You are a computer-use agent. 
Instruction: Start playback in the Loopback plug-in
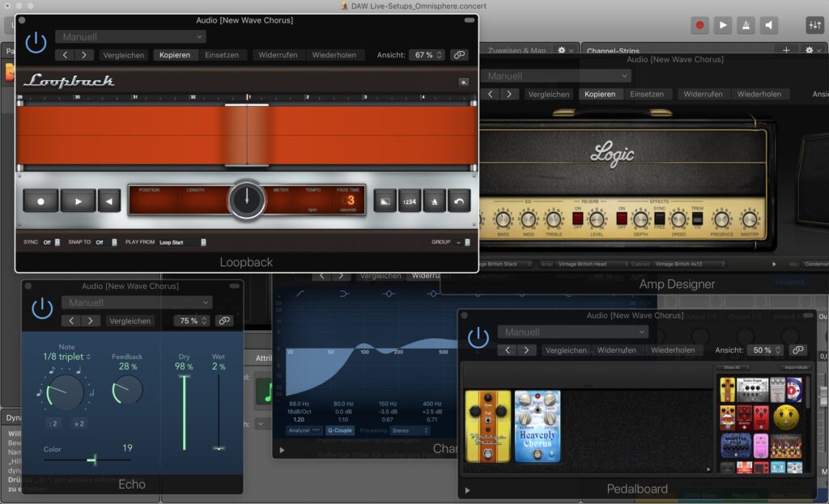coord(79,201)
